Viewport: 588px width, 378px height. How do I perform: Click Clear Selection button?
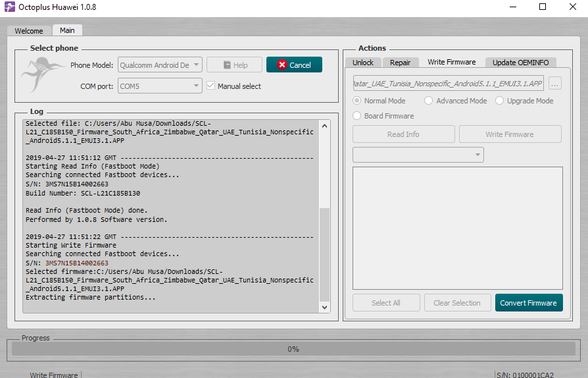tap(458, 302)
